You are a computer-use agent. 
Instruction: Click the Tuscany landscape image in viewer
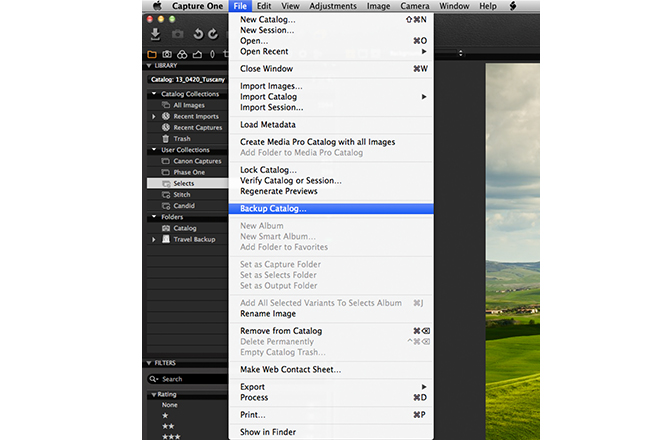click(513, 251)
